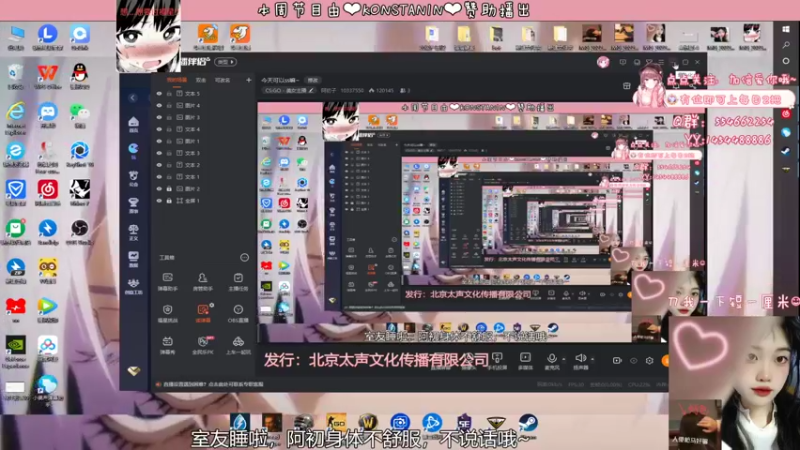The height and width of the screenshot is (450, 800).
Task: Hide the 文本 3 layer via eye icon
Action: [159, 153]
